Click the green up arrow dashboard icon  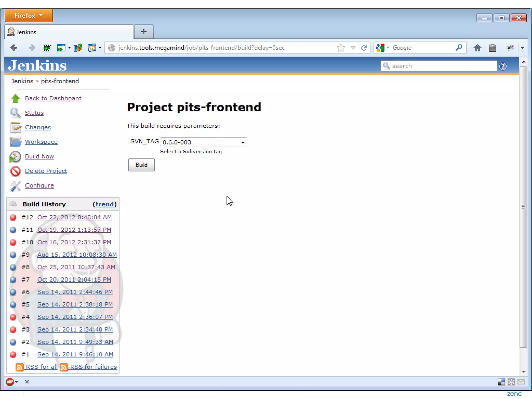(16, 98)
